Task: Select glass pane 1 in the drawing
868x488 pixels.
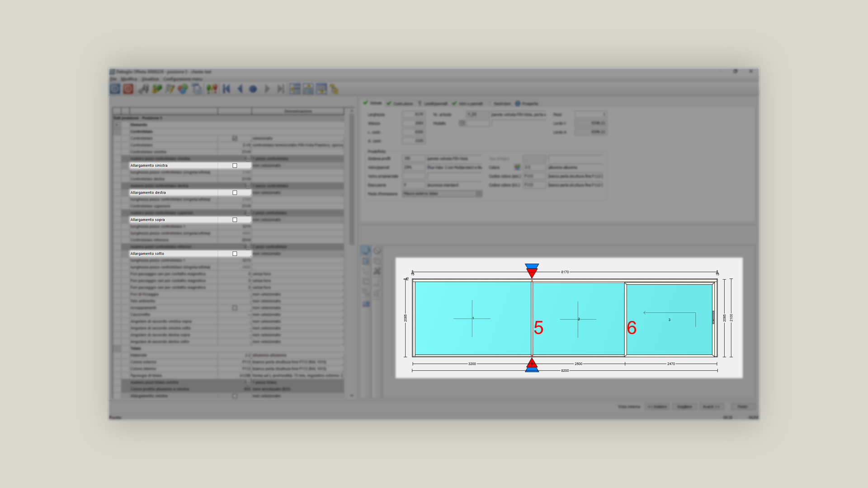Action: (x=472, y=318)
